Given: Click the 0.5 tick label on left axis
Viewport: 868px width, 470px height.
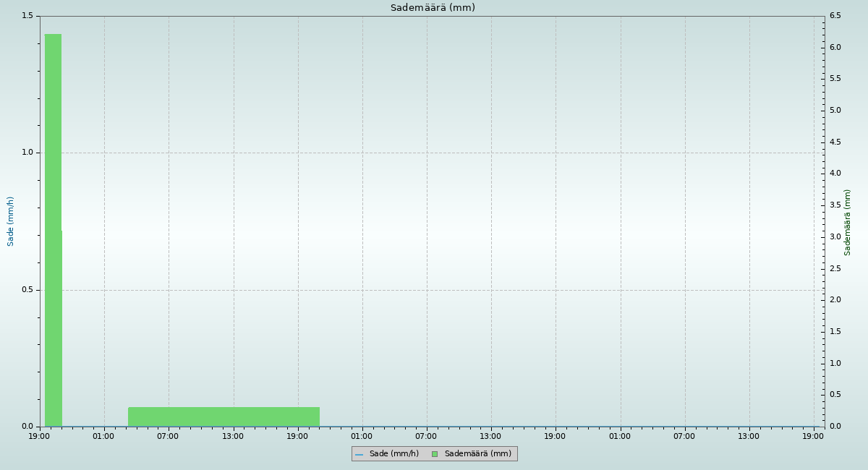Looking at the screenshot, I should pyautogui.click(x=27, y=290).
